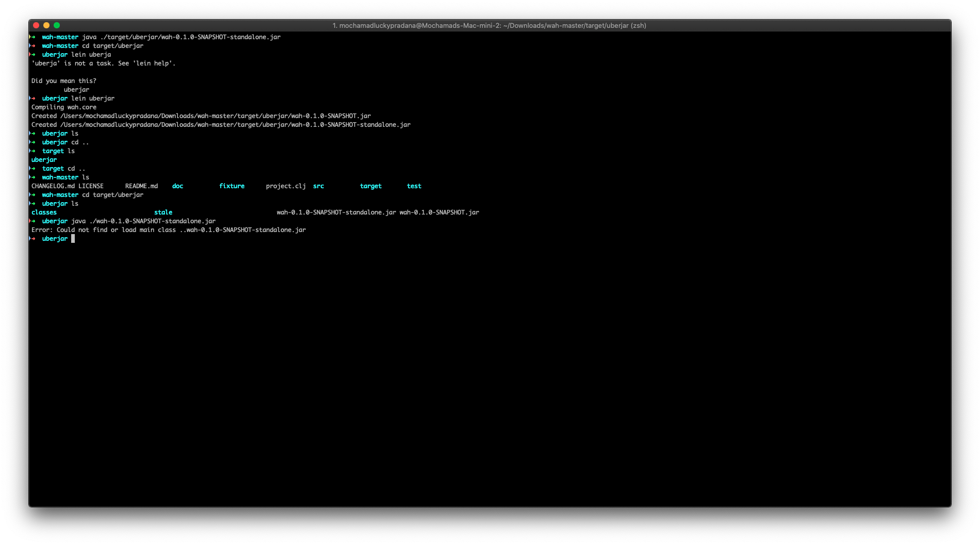Place cursor at the active uberjar prompt
The image size is (980, 545).
tap(73, 238)
